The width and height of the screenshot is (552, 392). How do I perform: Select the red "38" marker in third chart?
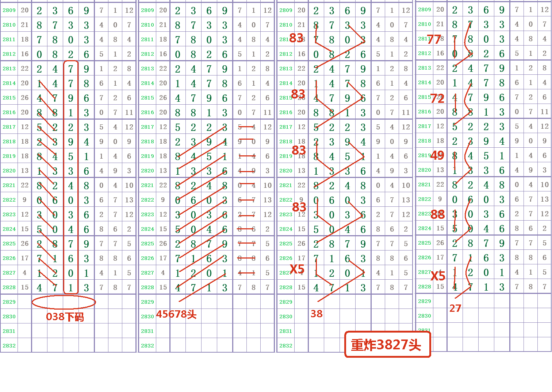click(x=316, y=314)
